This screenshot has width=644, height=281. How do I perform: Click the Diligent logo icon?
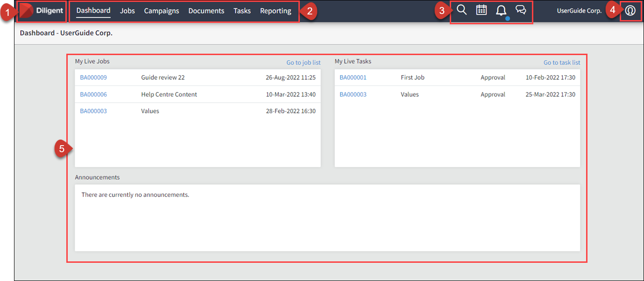click(27, 11)
